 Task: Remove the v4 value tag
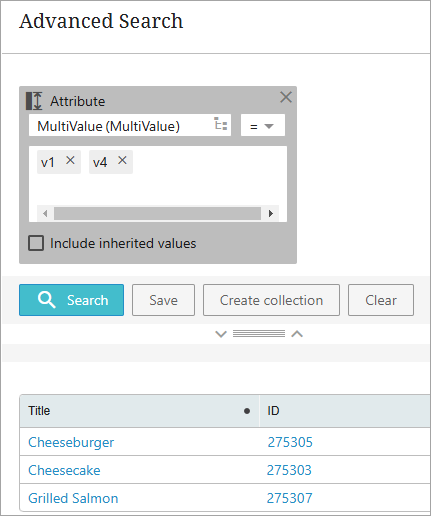(x=122, y=161)
